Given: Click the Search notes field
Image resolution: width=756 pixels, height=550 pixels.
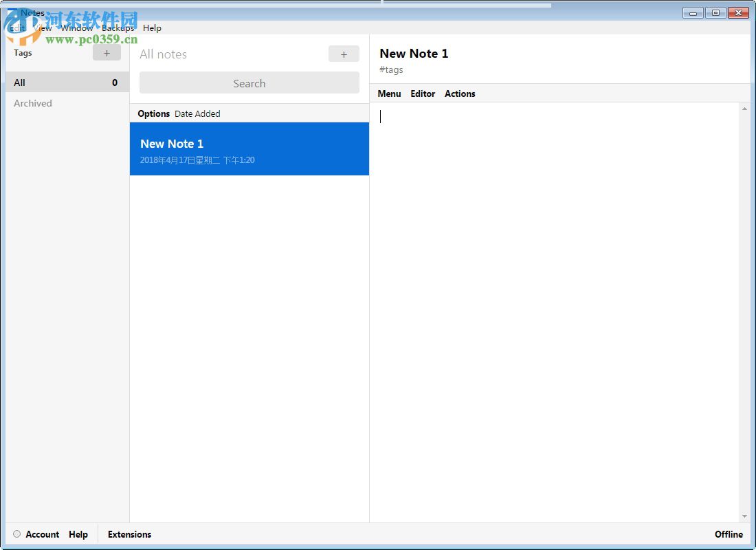Looking at the screenshot, I should click(x=249, y=83).
